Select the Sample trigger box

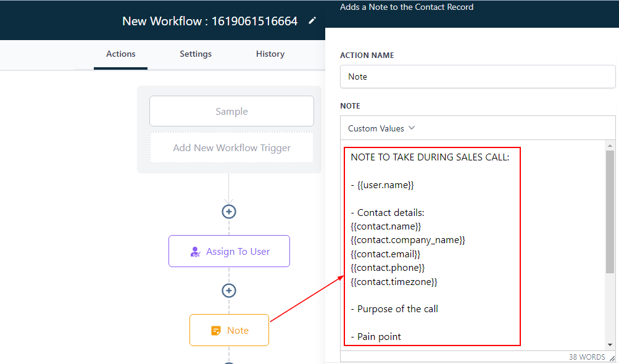point(231,112)
